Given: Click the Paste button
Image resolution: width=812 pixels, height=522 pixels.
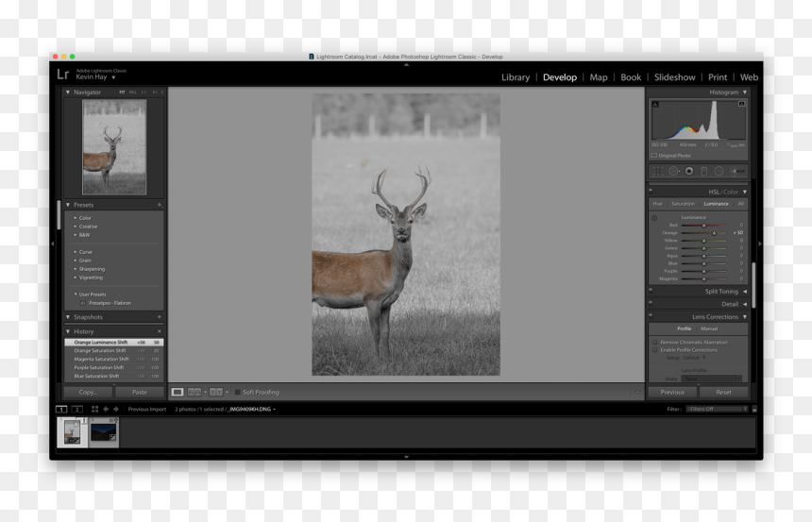Looking at the screenshot, I should tap(140, 393).
